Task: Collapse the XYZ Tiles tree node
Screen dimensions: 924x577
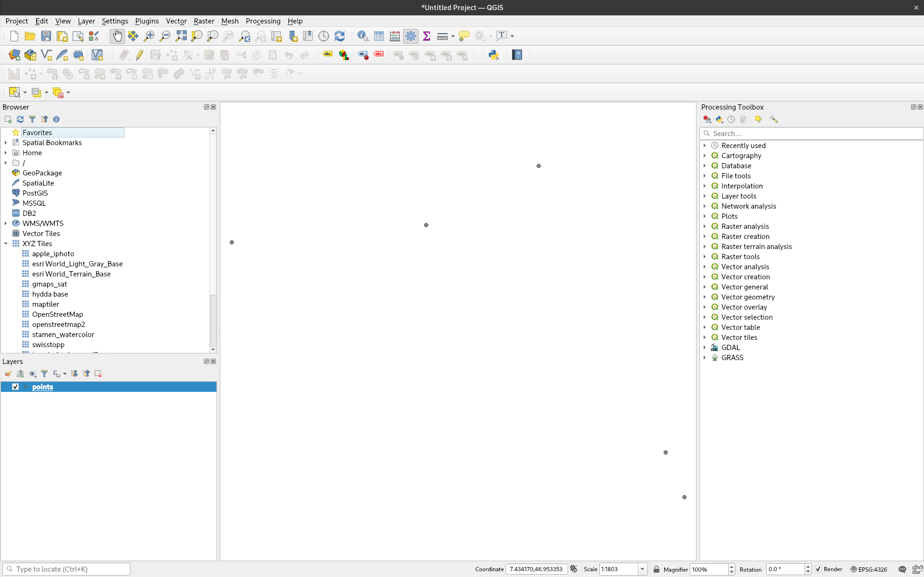Action: [x=6, y=244]
